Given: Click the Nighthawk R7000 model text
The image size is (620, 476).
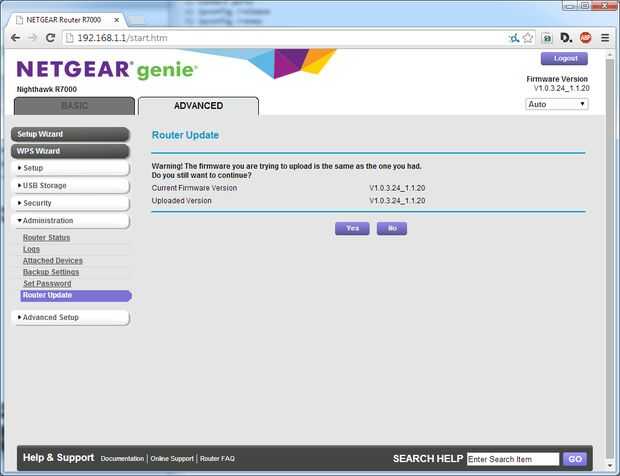Looking at the screenshot, I should (47, 89).
